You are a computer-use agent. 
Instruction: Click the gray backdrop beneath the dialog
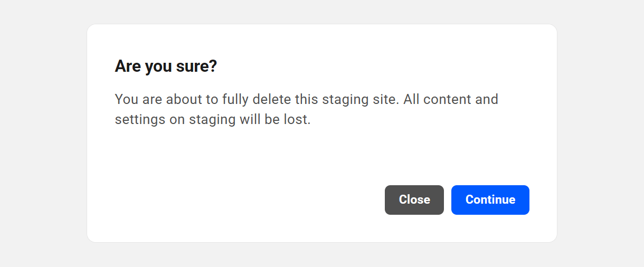[x=322, y=255]
